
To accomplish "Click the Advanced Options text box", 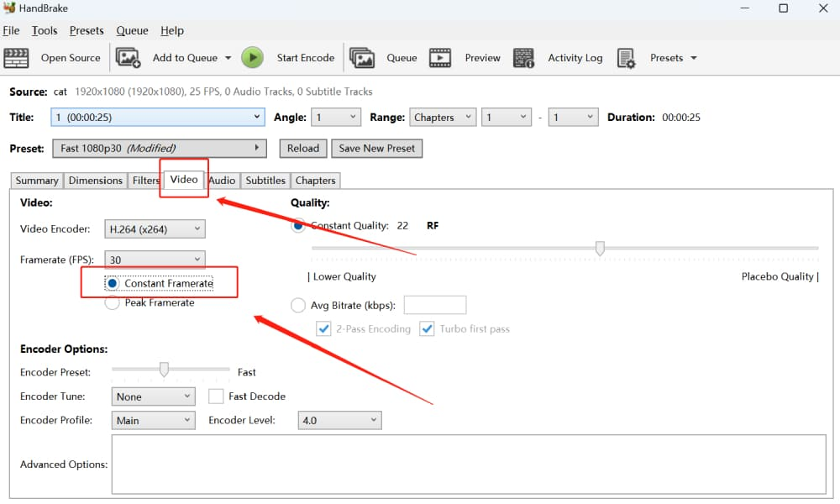I will pyautogui.click(x=469, y=465).
